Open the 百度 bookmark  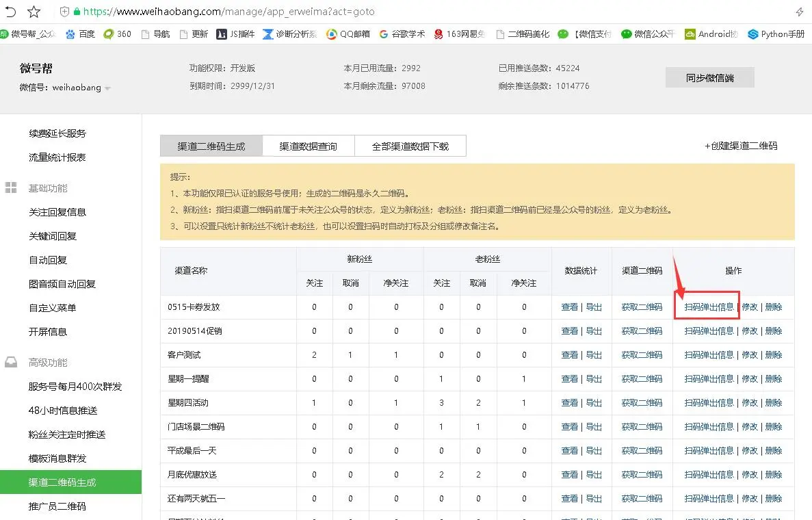point(80,34)
